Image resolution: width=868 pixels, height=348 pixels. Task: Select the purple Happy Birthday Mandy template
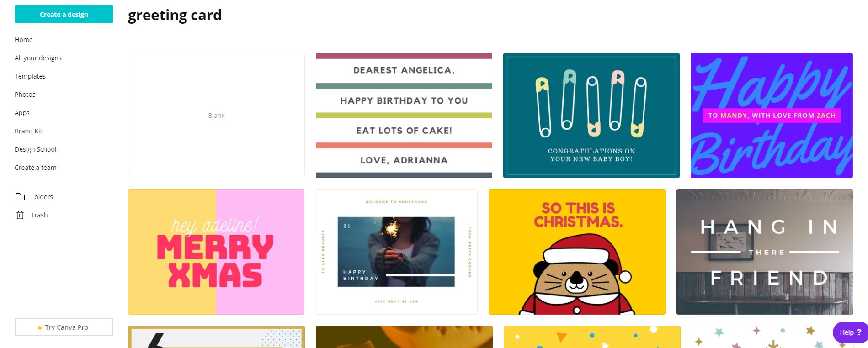pos(772,116)
